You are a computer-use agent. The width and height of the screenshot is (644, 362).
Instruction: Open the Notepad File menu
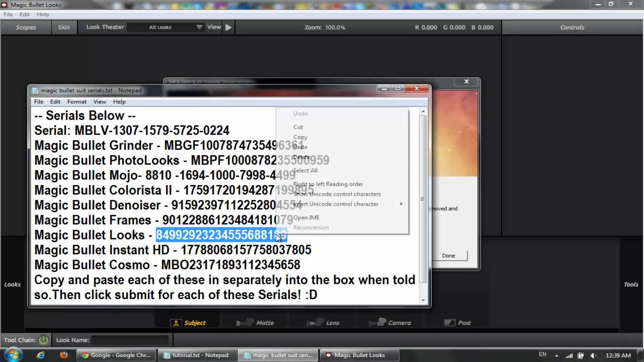click(39, 102)
